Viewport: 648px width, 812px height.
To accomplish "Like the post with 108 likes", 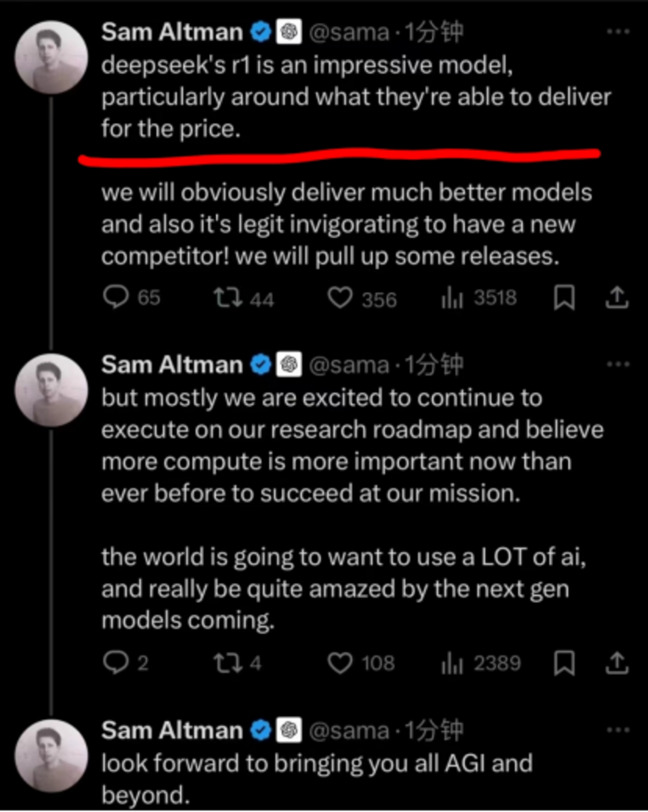I will pyautogui.click(x=340, y=663).
